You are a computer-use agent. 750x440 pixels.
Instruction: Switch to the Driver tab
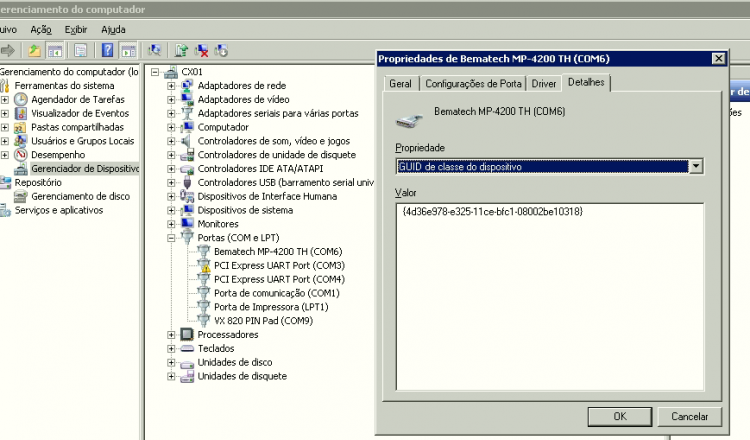pos(544,84)
